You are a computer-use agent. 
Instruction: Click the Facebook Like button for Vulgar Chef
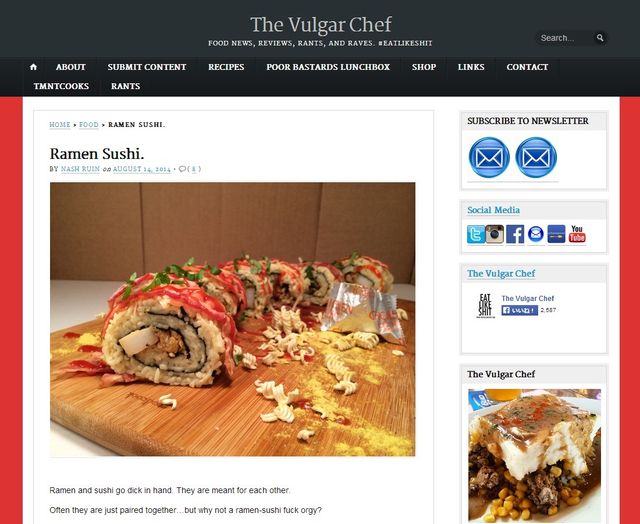pyautogui.click(x=519, y=311)
